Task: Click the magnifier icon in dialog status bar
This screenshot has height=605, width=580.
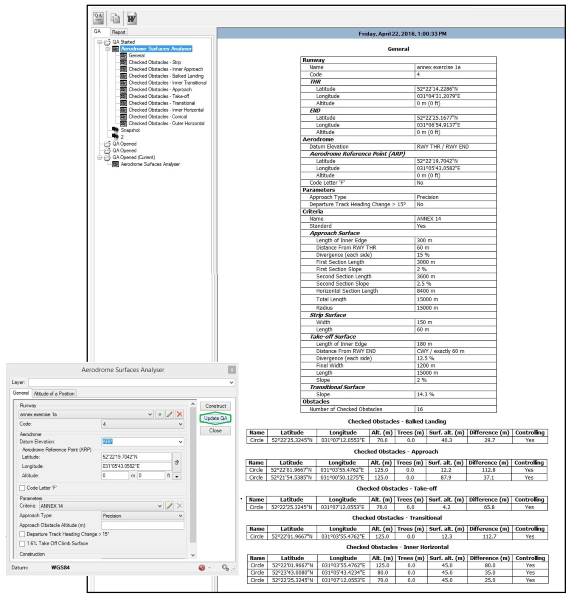Action: [x=225, y=568]
